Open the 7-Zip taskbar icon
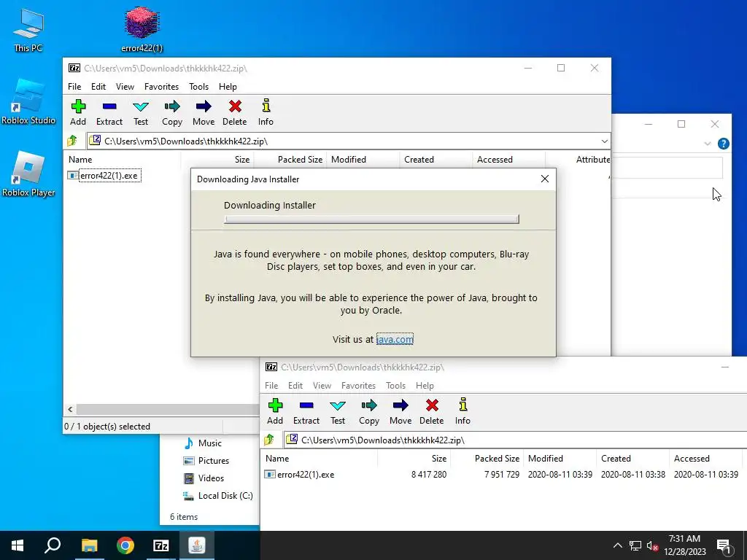The width and height of the screenshot is (747, 560). coord(161,545)
